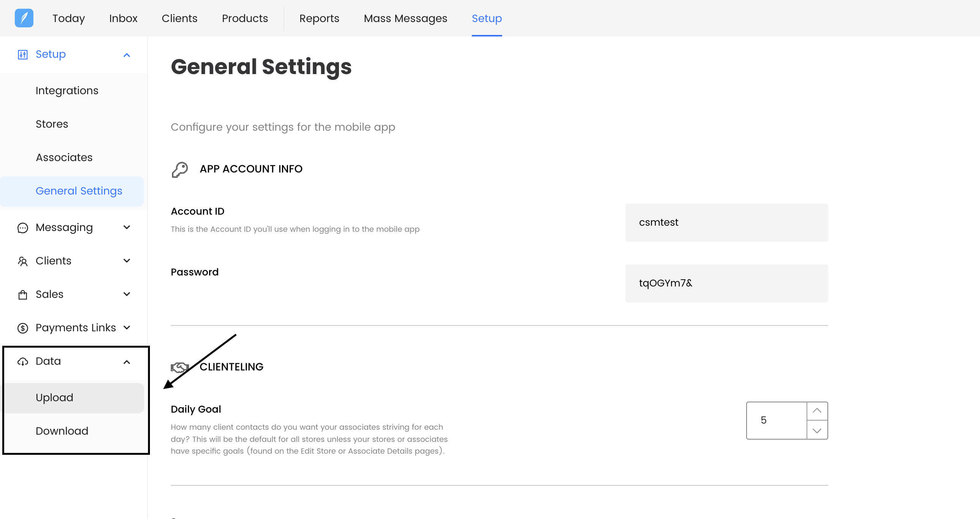Click the Messaging chat bubble icon

pos(23,228)
